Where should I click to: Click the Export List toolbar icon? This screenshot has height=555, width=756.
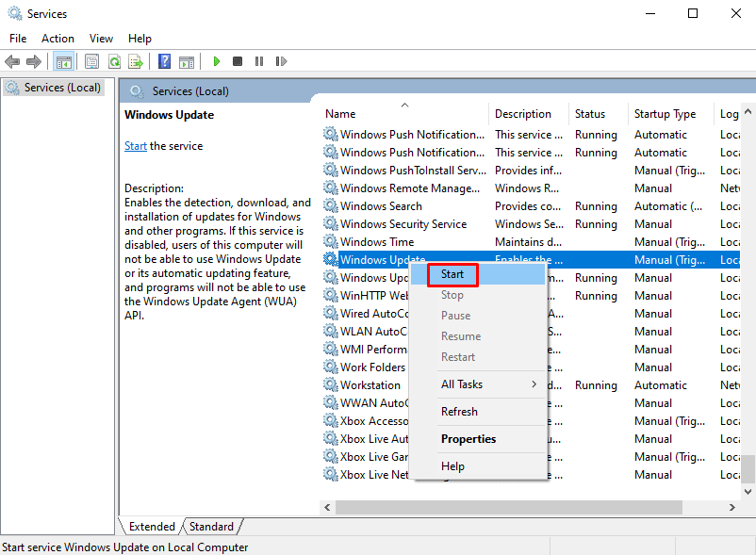coord(136,62)
